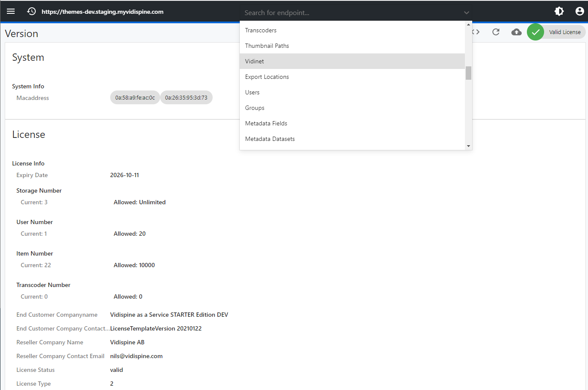Choose Vidinet in the endpoint list
Screen dimensions: 588x390
pyautogui.click(x=254, y=61)
